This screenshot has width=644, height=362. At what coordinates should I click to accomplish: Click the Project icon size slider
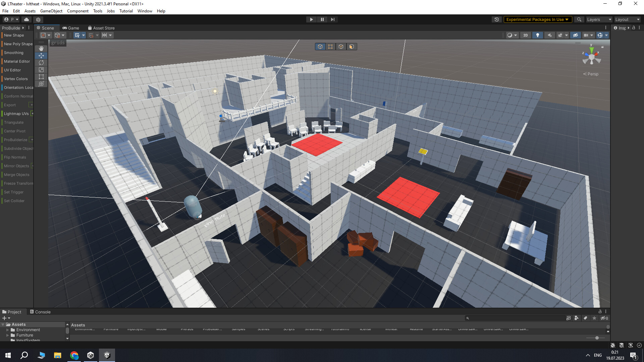click(597, 338)
